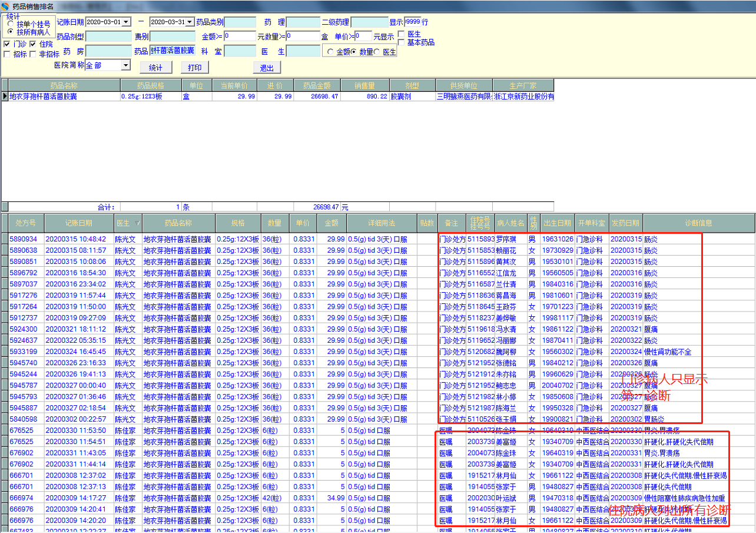Viewport: 756px width, 533px height.
Task: Enable the 非招标 checkbox
Action: 33,54
